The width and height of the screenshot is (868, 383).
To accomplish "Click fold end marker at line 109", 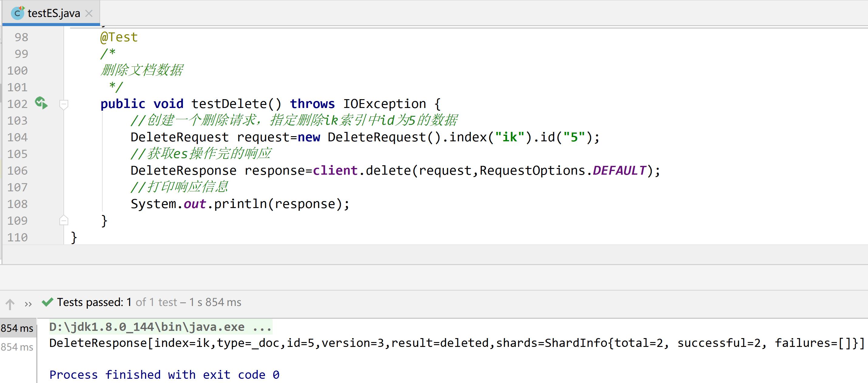I will pyautogui.click(x=64, y=220).
